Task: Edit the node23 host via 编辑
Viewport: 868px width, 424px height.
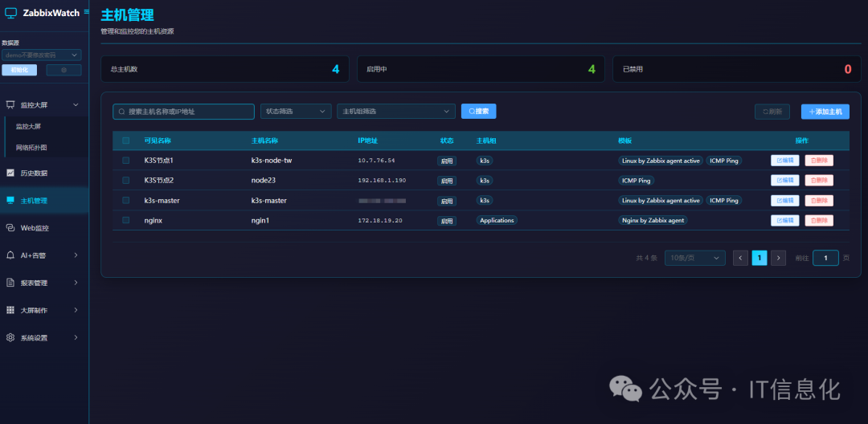Action: click(784, 181)
